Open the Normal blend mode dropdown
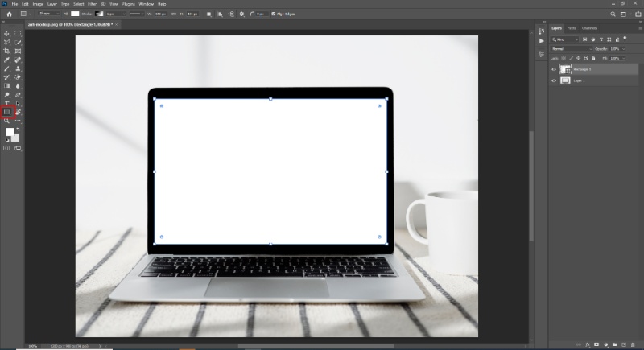The image size is (644, 350). [x=572, y=49]
